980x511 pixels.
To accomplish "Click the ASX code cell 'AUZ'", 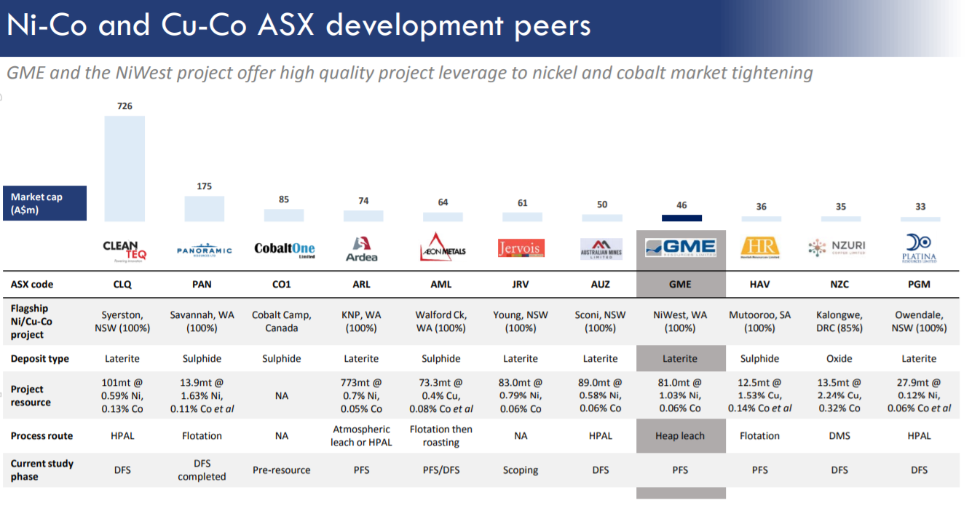I will (600, 285).
